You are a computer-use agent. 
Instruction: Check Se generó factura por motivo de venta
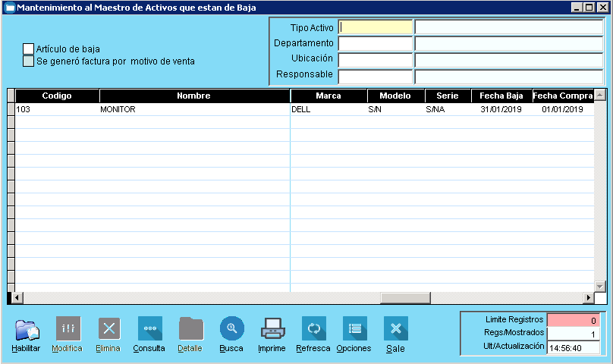click(x=29, y=61)
